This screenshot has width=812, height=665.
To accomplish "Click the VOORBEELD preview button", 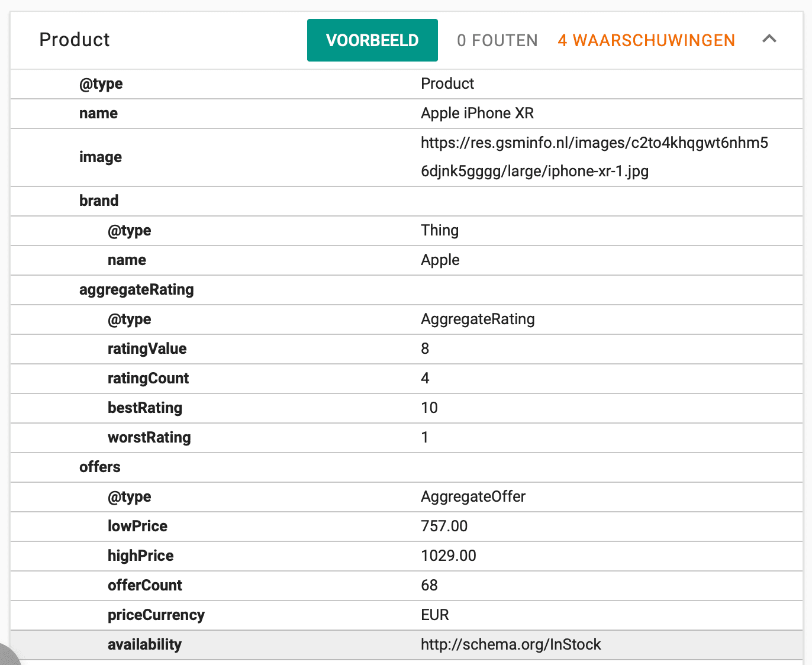I will [372, 40].
